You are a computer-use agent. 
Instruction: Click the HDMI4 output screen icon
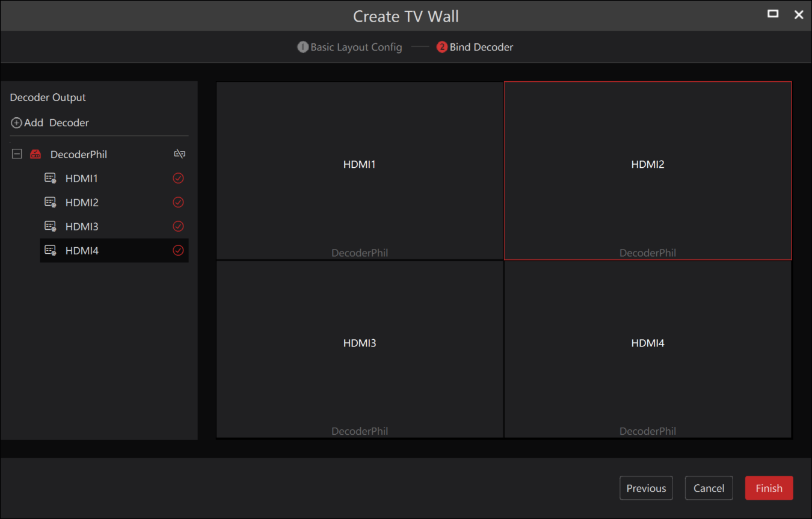[51, 250]
